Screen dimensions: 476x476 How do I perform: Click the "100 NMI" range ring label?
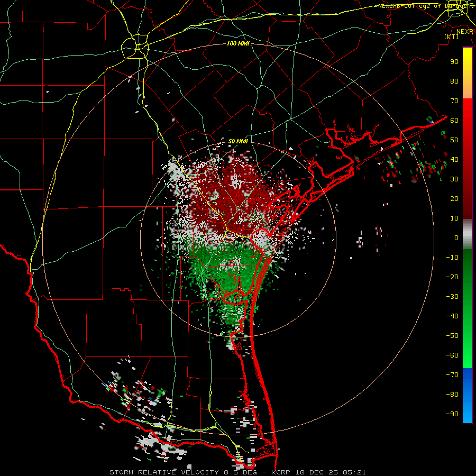[x=238, y=44]
